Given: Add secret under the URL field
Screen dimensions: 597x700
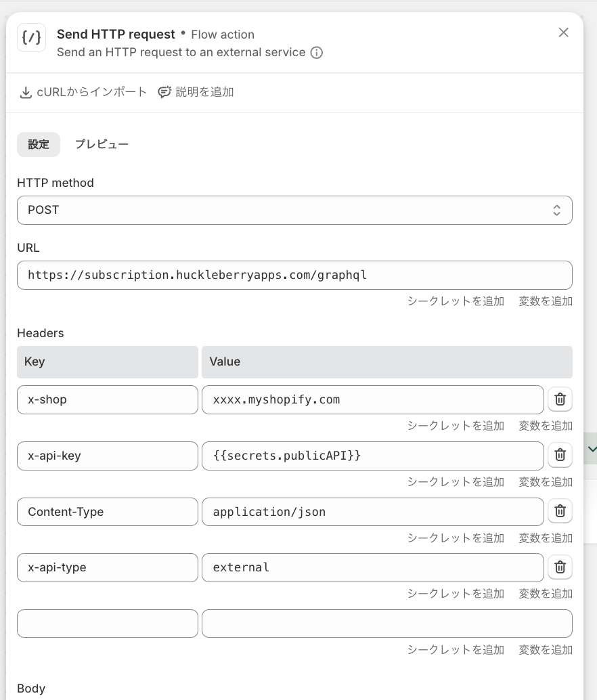Looking at the screenshot, I should (456, 301).
